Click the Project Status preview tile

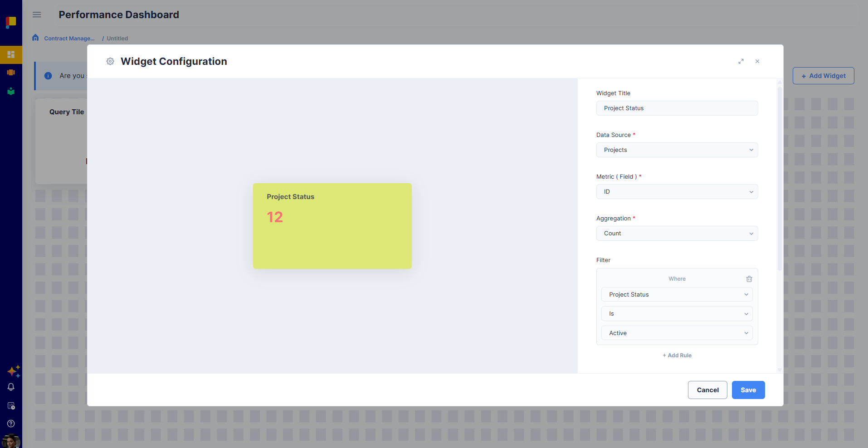[332, 226]
